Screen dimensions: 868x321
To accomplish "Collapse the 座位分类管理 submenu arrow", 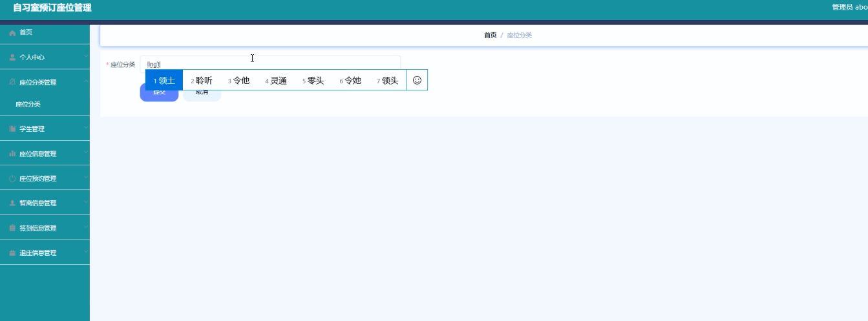I will click(86, 82).
